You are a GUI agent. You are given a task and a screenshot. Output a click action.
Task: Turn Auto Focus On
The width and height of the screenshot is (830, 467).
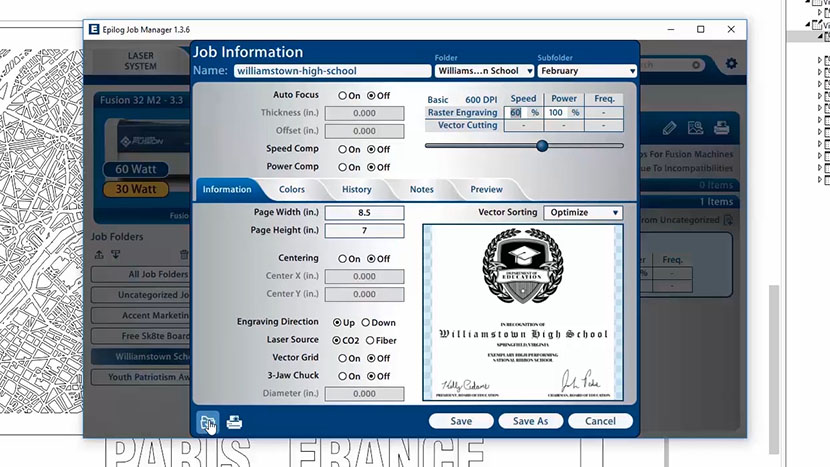coord(343,96)
